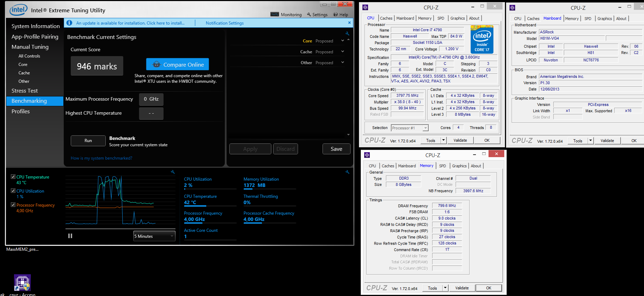
Task: Click the wrench icon above Core Proposed panel
Action: pyautogui.click(x=347, y=34)
